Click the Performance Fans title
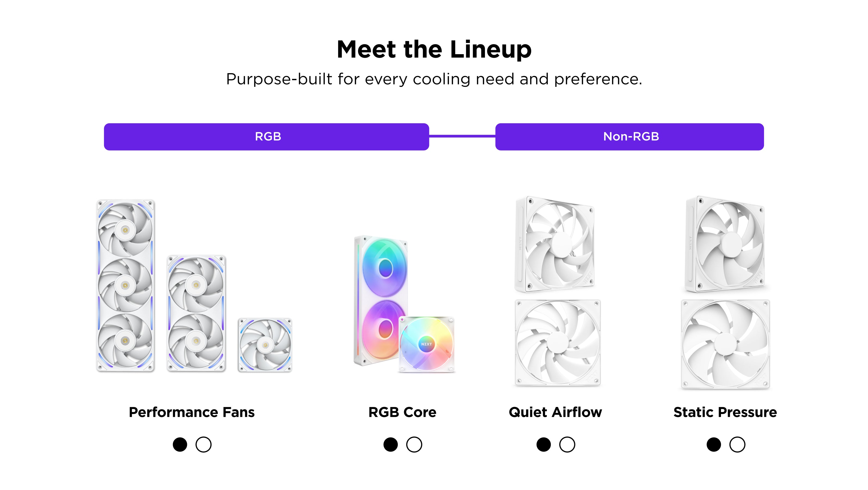Image resolution: width=868 pixels, height=490 pixels. coord(192,412)
